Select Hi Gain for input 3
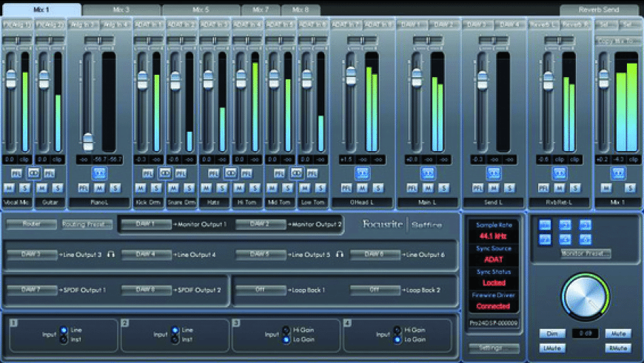The height and width of the screenshot is (363, 644). (x=286, y=329)
